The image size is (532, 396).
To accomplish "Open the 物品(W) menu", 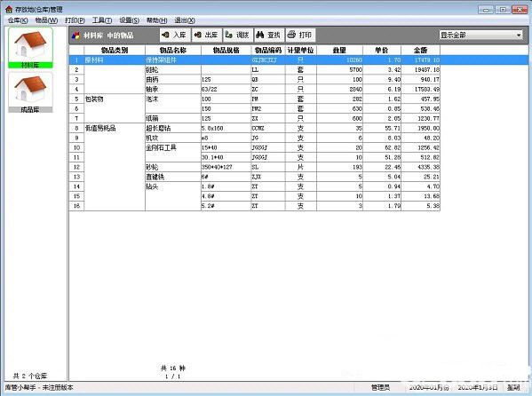I will (x=46, y=20).
